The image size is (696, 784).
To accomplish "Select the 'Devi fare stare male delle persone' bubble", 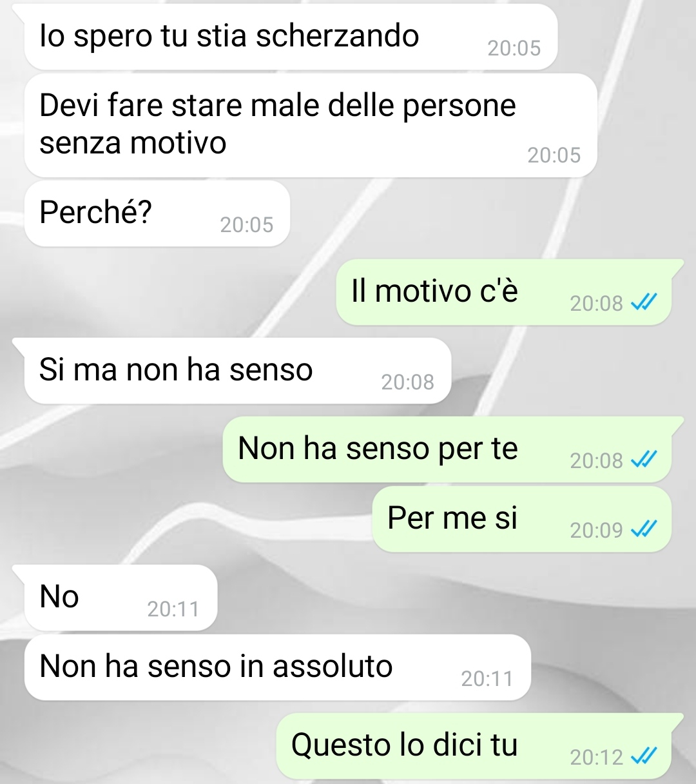I will (x=311, y=125).
